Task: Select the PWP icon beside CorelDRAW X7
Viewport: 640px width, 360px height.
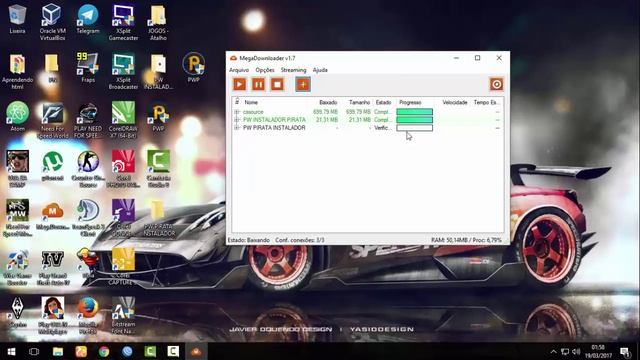Action: [x=158, y=117]
